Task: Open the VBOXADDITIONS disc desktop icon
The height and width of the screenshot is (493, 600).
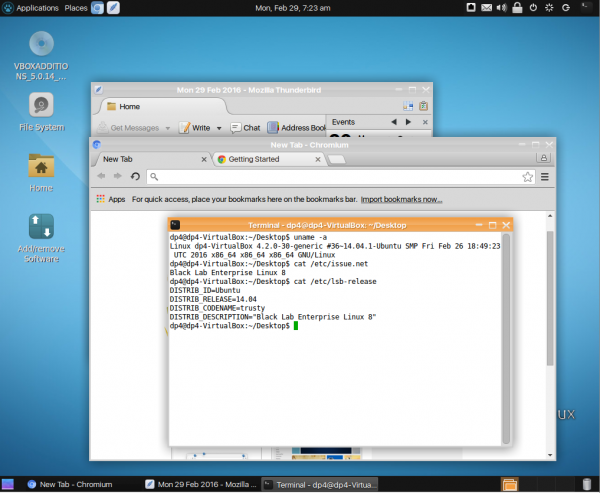Action: 41,56
